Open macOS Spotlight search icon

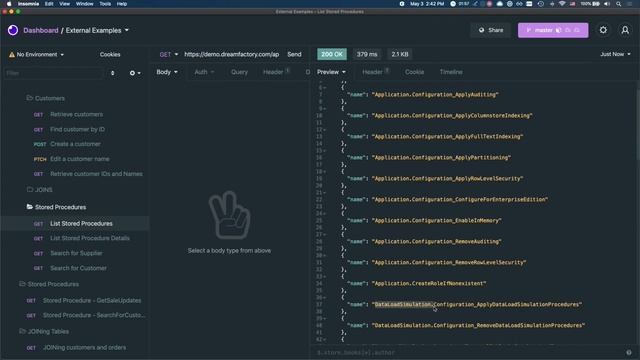click(619, 4)
